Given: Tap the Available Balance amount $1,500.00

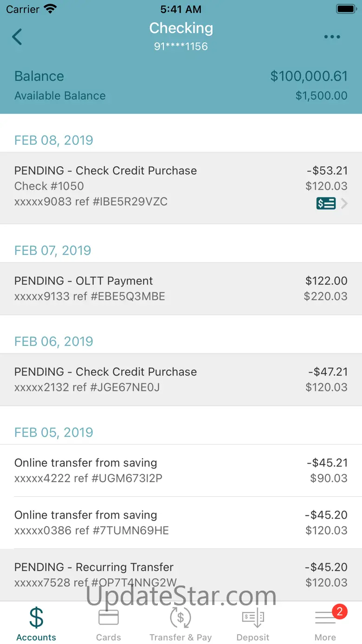Looking at the screenshot, I should (x=321, y=96).
